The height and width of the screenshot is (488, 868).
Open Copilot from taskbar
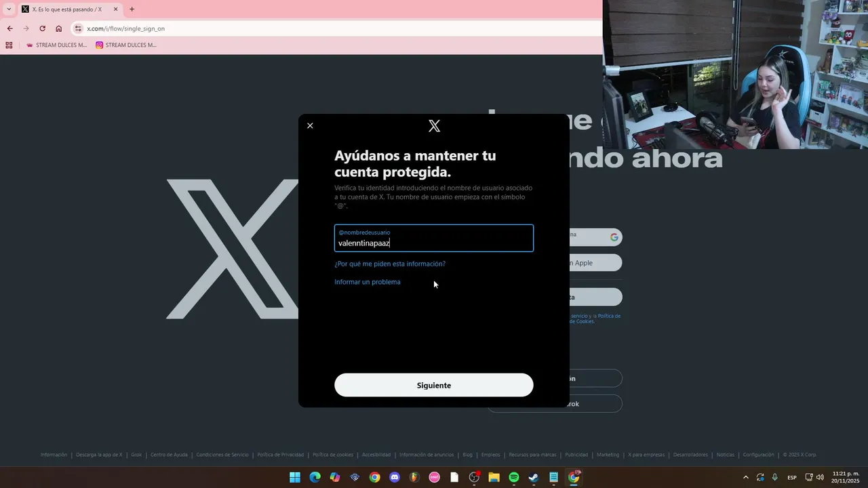[x=335, y=477]
